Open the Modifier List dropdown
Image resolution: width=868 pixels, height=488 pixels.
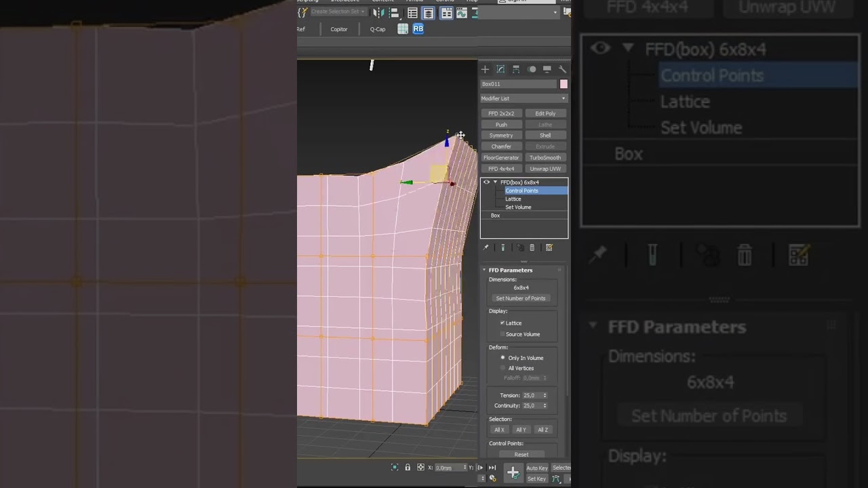(524, 98)
